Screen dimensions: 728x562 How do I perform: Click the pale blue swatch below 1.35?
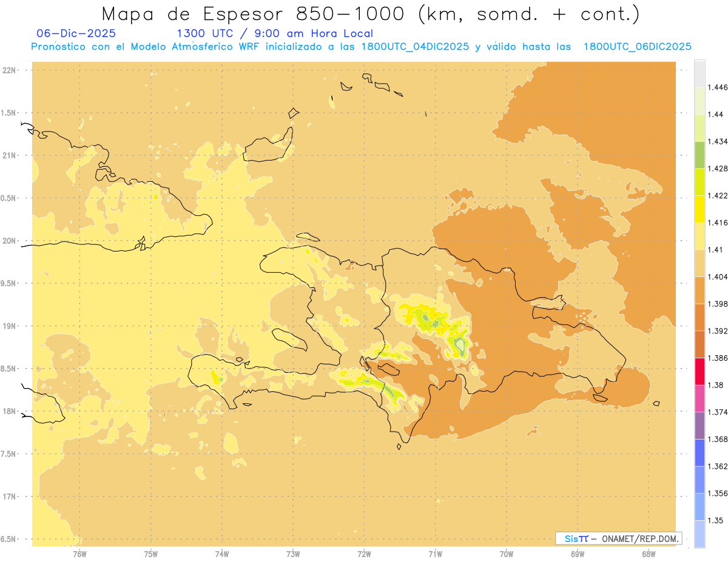click(699, 534)
